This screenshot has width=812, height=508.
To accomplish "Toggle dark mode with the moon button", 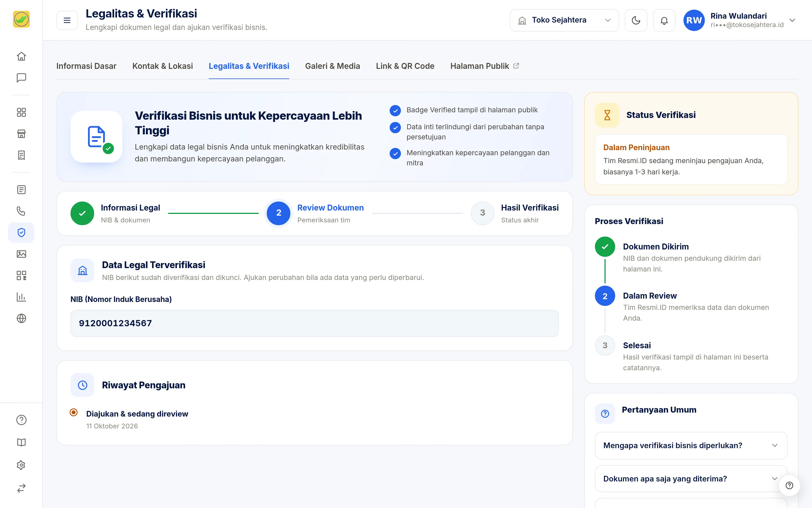I will pyautogui.click(x=636, y=21).
